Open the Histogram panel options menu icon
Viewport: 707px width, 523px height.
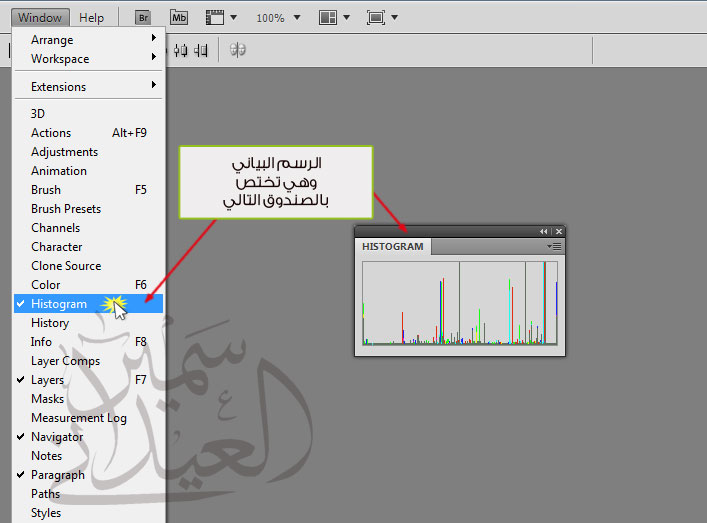tap(556, 246)
